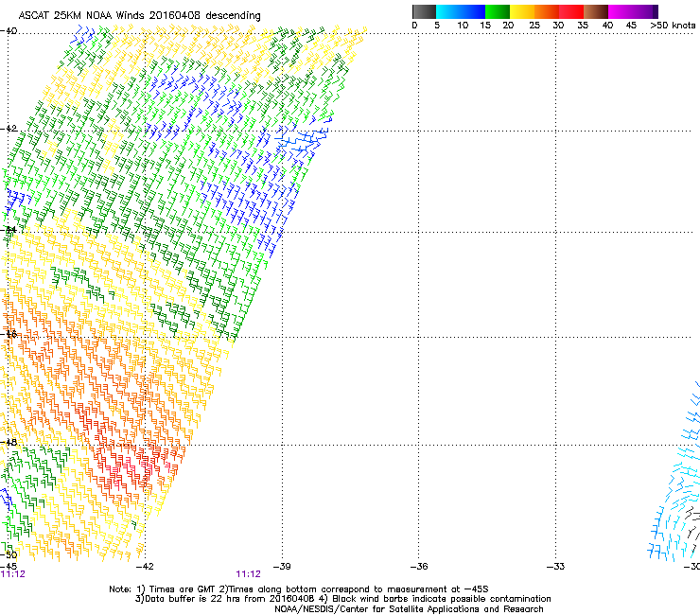Click the gray 0-5 knots color swatch
700x615 pixels.
(x=424, y=12)
